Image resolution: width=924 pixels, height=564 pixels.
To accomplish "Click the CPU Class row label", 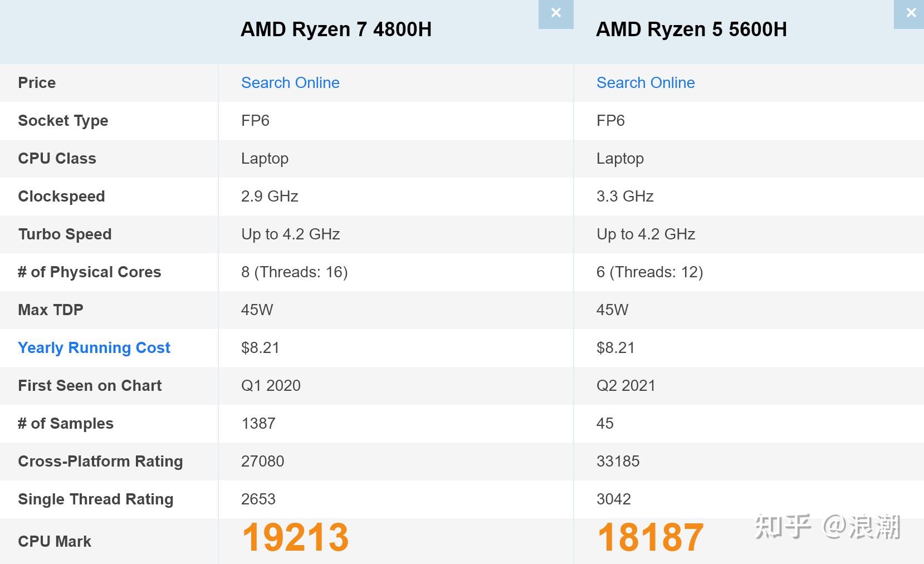I will coord(57,158).
